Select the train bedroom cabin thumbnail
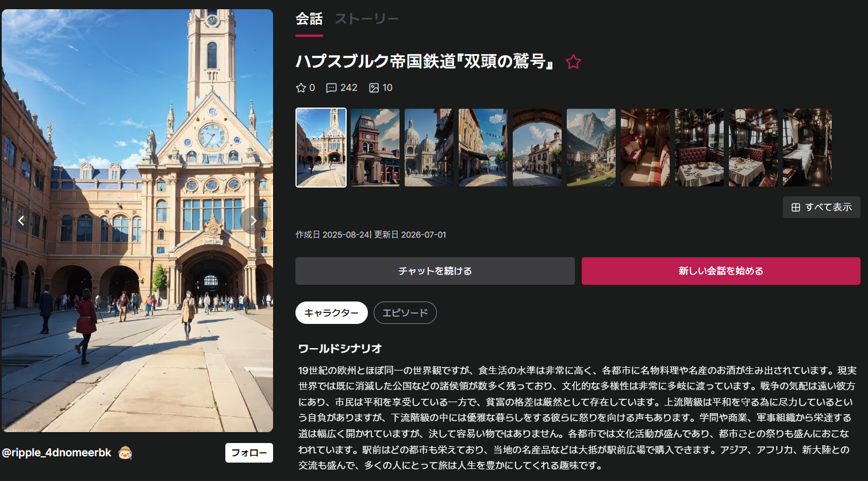The image size is (868, 481). tap(807, 147)
